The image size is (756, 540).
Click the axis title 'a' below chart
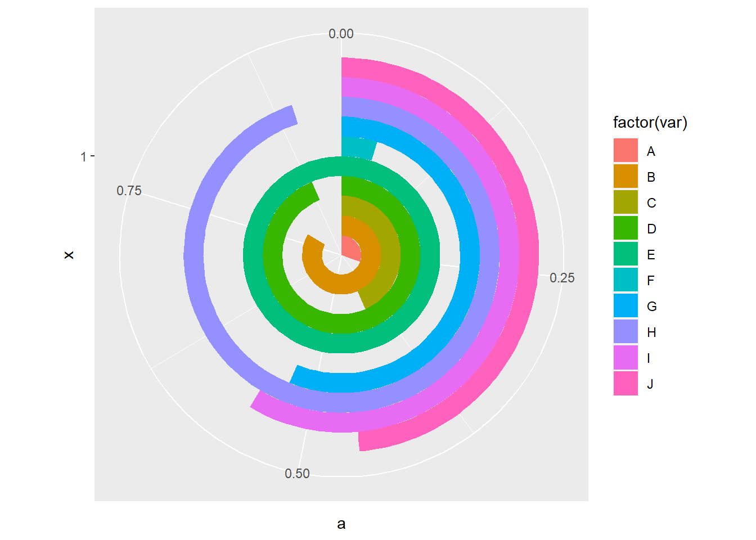(341, 524)
